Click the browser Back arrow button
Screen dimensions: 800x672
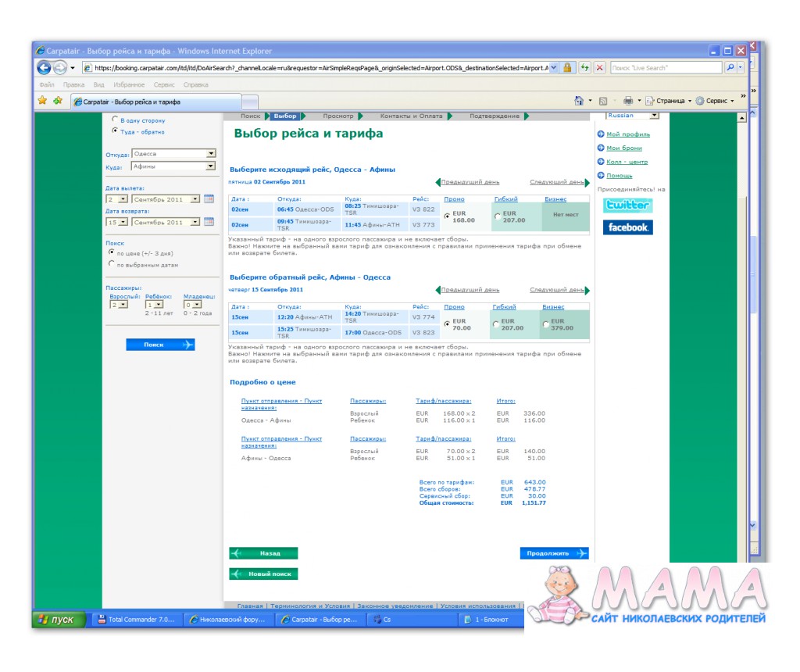pyautogui.click(x=44, y=68)
